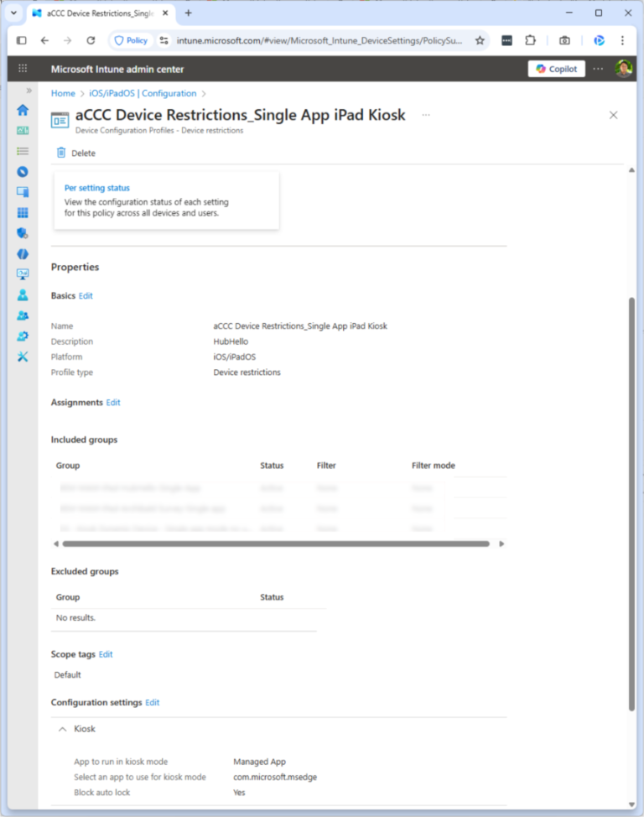Reload the page in browser
644x817 pixels.
click(91, 40)
